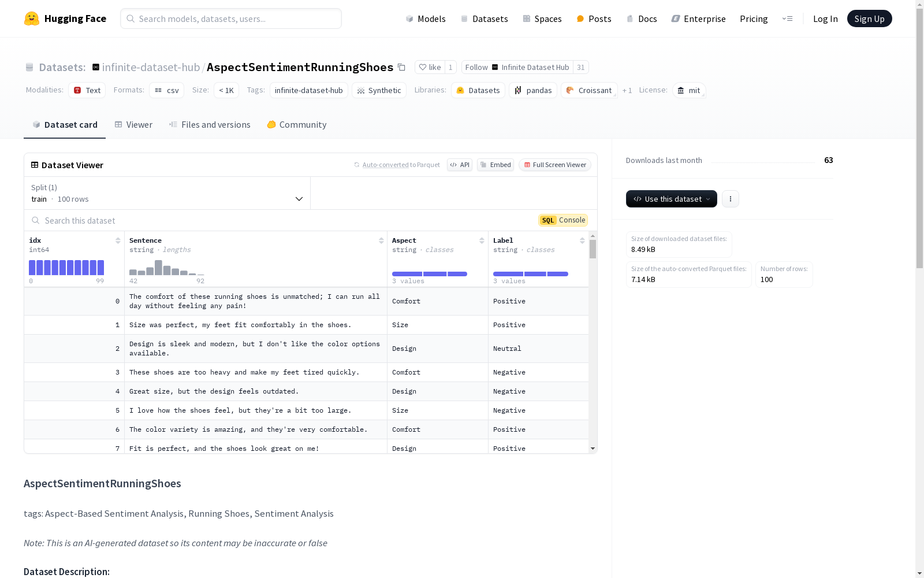
Task: Open the navigation more-options menu icon
Action: pyautogui.click(x=787, y=18)
